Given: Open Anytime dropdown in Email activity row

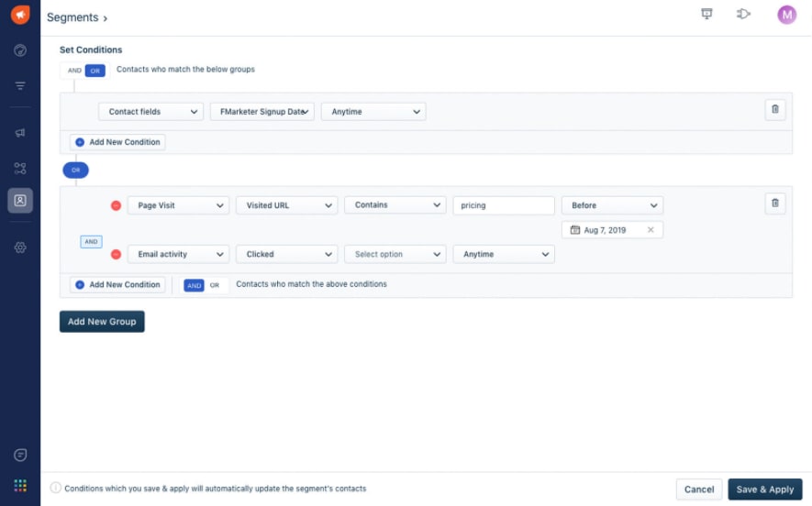Looking at the screenshot, I should point(504,254).
